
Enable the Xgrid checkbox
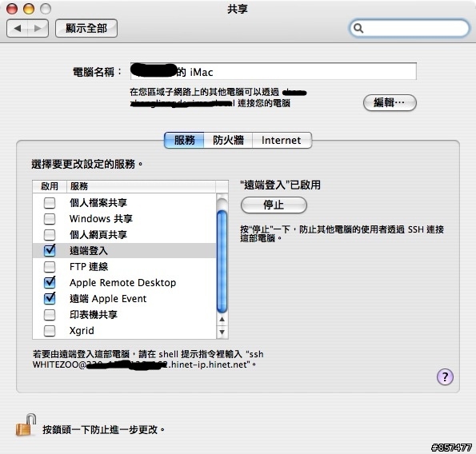(x=50, y=331)
